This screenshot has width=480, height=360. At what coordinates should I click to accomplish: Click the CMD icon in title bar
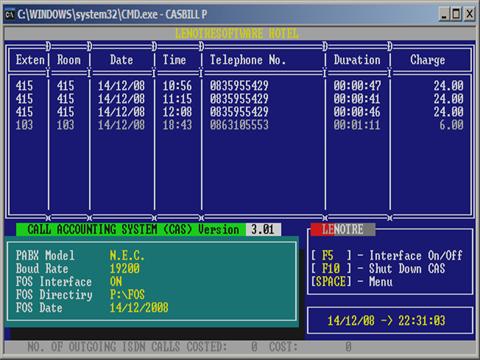pyautogui.click(x=10, y=14)
